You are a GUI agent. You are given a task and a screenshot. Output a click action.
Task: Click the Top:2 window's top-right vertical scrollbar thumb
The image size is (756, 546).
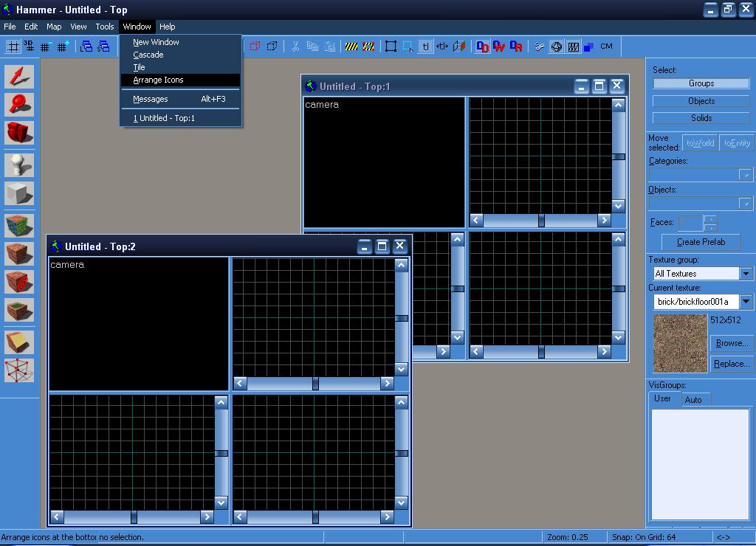(x=402, y=318)
